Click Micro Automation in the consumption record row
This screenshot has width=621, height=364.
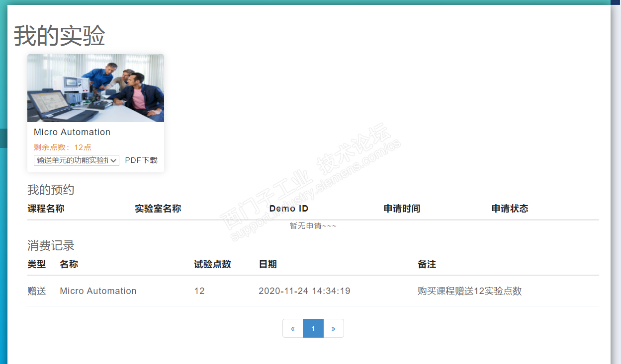pyautogui.click(x=98, y=291)
